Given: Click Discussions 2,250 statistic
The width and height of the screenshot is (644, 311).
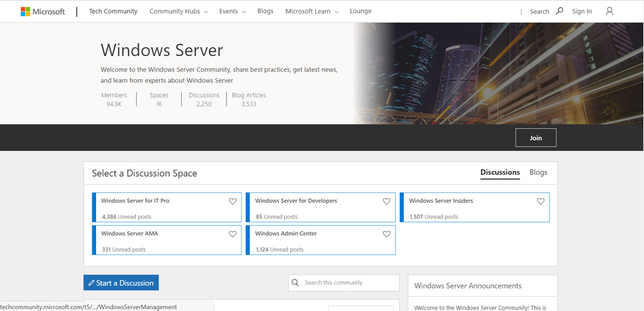Looking at the screenshot, I should point(204,99).
